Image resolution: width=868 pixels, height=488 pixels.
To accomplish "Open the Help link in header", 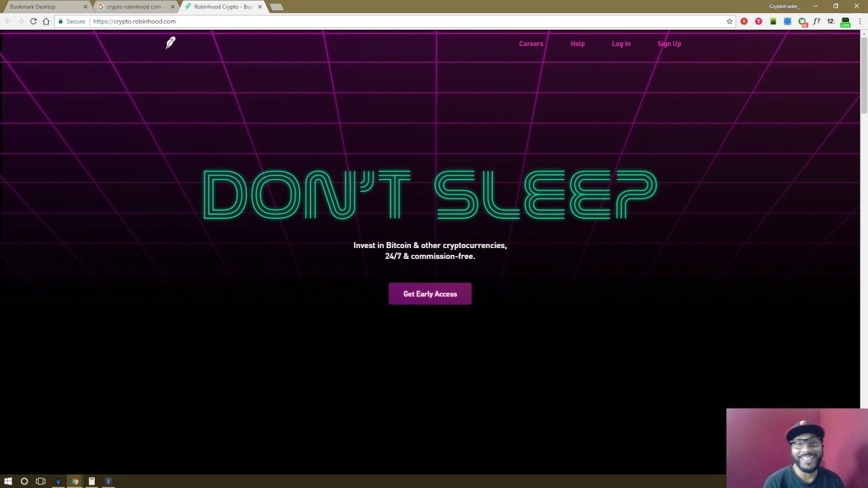I will (x=577, y=44).
